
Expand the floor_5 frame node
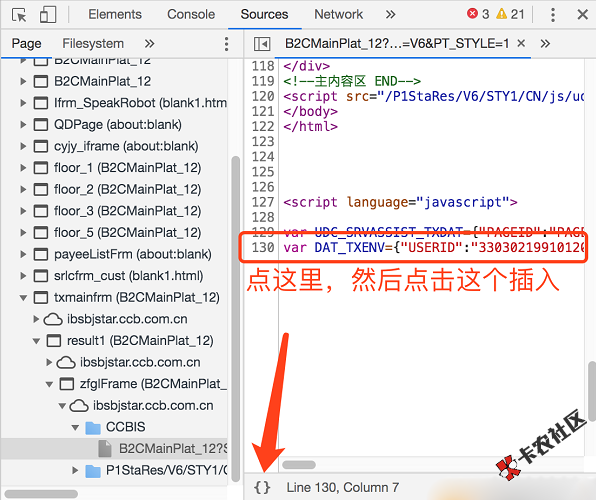point(23,233)
